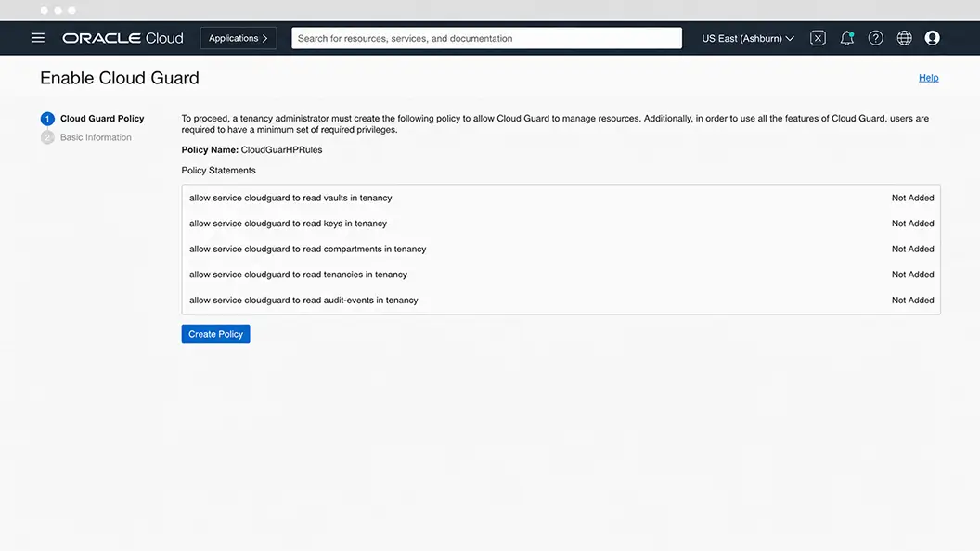Open the notifications bell

click(847, 38)
